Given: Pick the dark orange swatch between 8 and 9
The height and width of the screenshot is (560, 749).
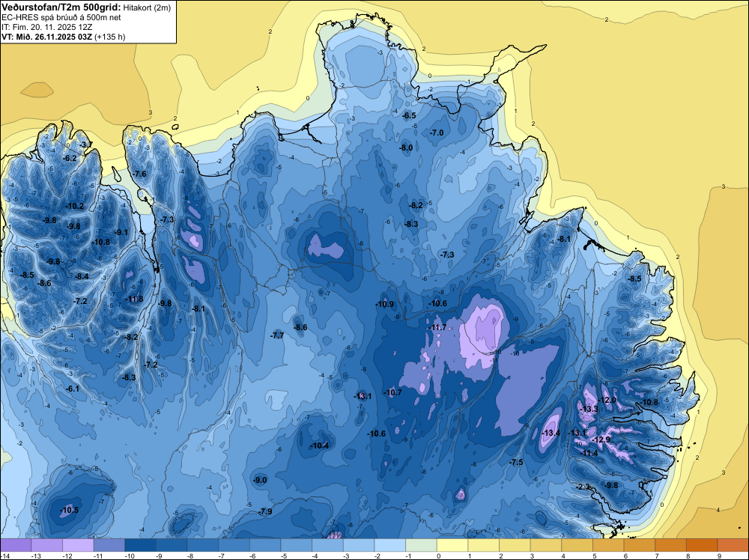Looking at the screenshot, I should 703,545.
